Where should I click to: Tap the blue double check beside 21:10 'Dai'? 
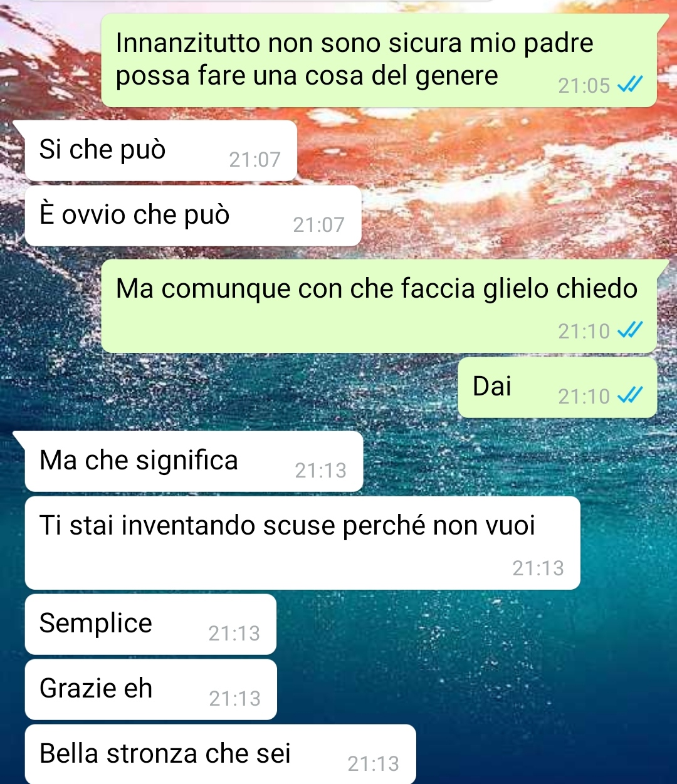pos(630,395)
